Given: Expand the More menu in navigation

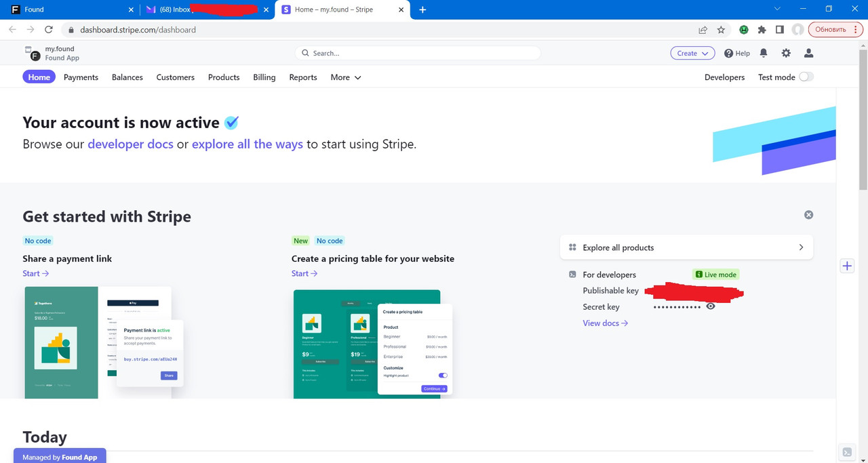Looking at the screenshot, I should tap(346, 77).
